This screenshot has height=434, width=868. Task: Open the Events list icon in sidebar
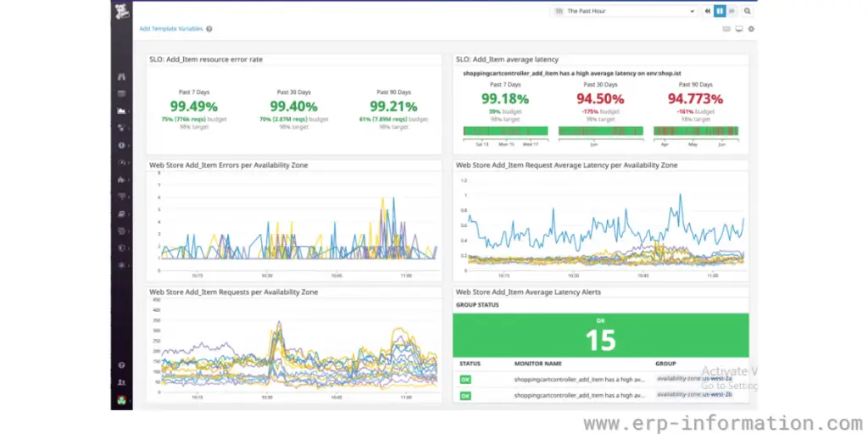122,93
